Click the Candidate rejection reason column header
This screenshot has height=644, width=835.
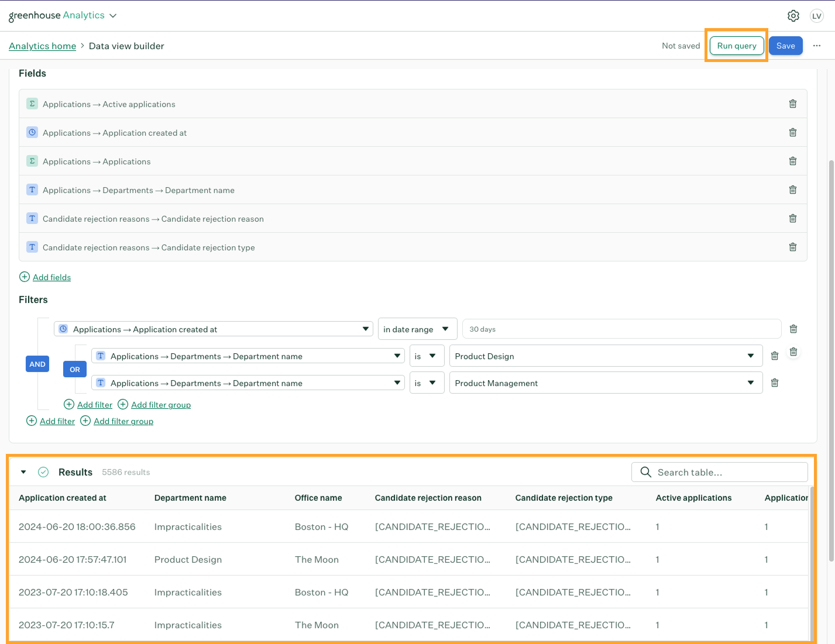click(x=428, y=498)
